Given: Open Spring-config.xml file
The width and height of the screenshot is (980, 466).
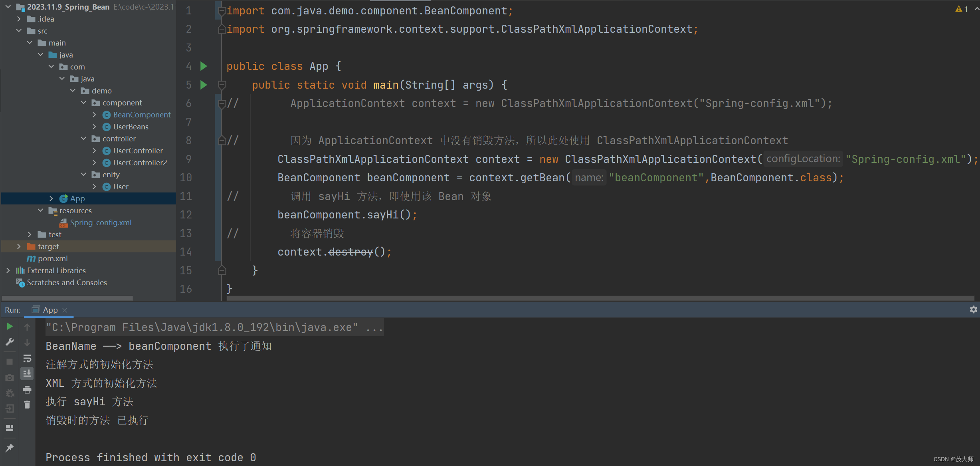Looking at the screenshot, I should 101,222.
